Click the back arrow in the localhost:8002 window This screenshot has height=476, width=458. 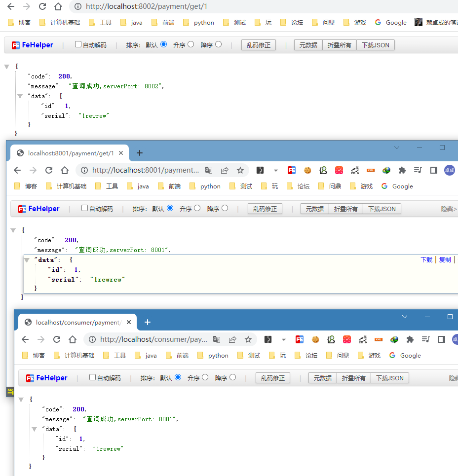pyautogui.click(x=11, y=6)
